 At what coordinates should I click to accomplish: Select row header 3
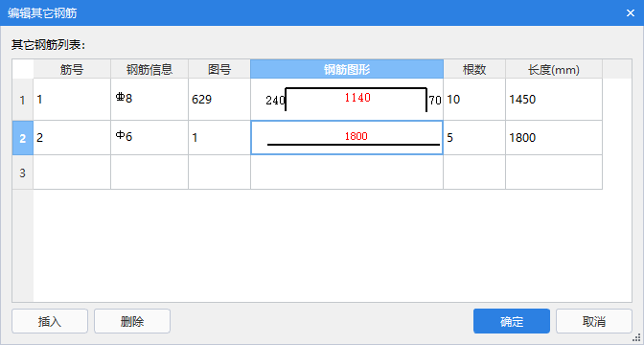[23, 172]
